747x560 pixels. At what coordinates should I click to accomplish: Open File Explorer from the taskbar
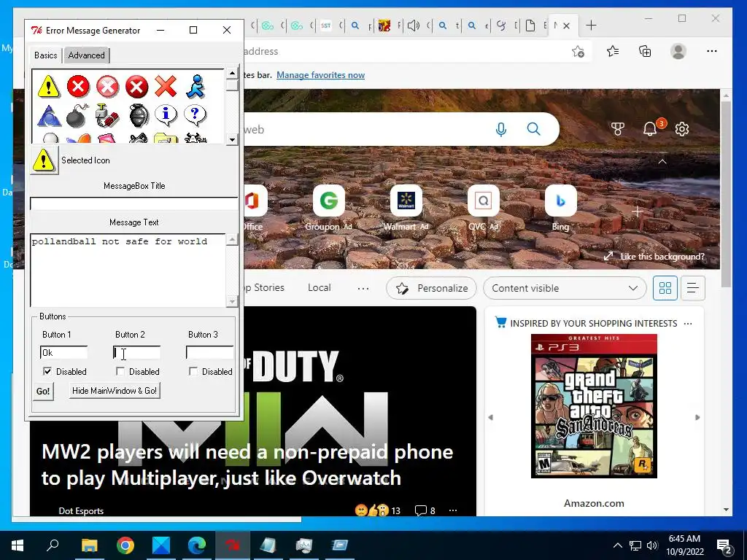[89, 545]
